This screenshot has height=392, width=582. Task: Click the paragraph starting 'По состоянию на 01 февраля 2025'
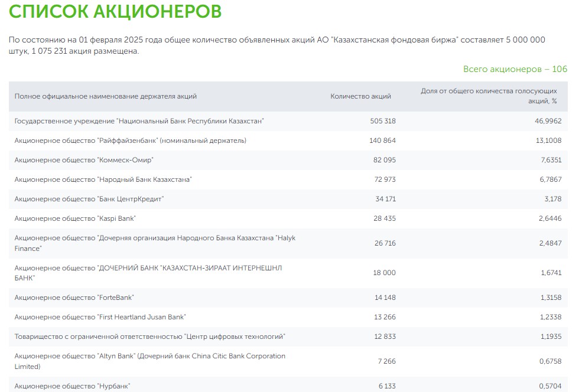(x=277, y=45)
